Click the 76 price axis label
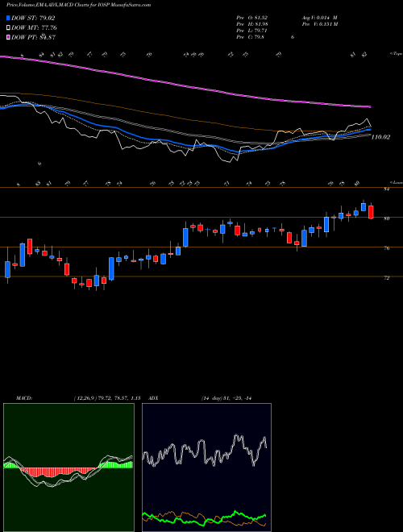The image size is (403, 532). [386, 248]
